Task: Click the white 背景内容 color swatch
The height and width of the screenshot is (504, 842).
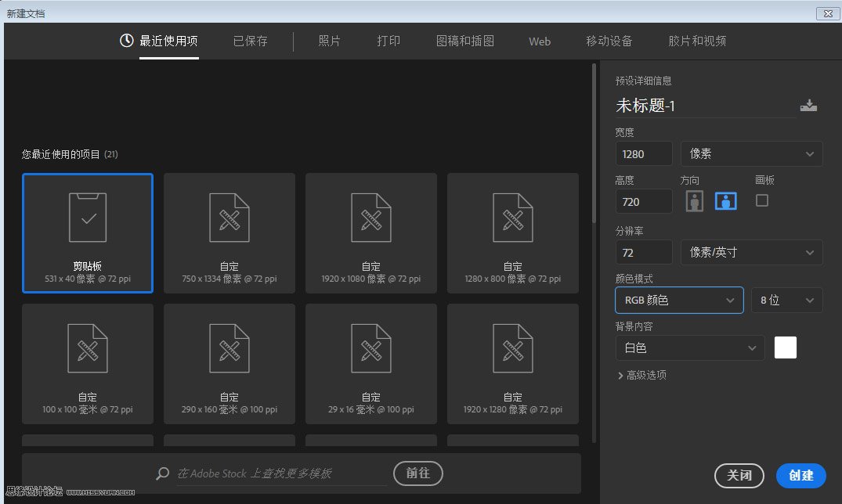Action: tap(785, 347)
